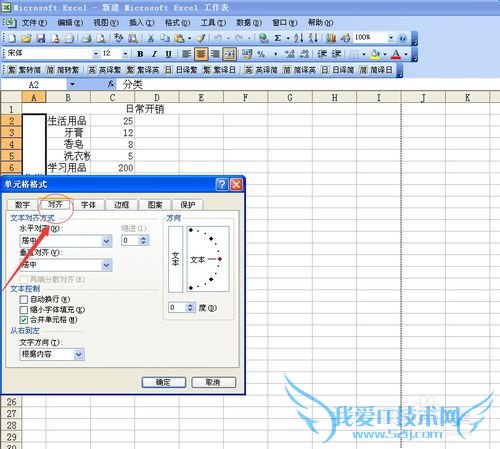Click the Merge and Center icon
The width and height of the screenshot is (500, 449).
coord(230,54)
